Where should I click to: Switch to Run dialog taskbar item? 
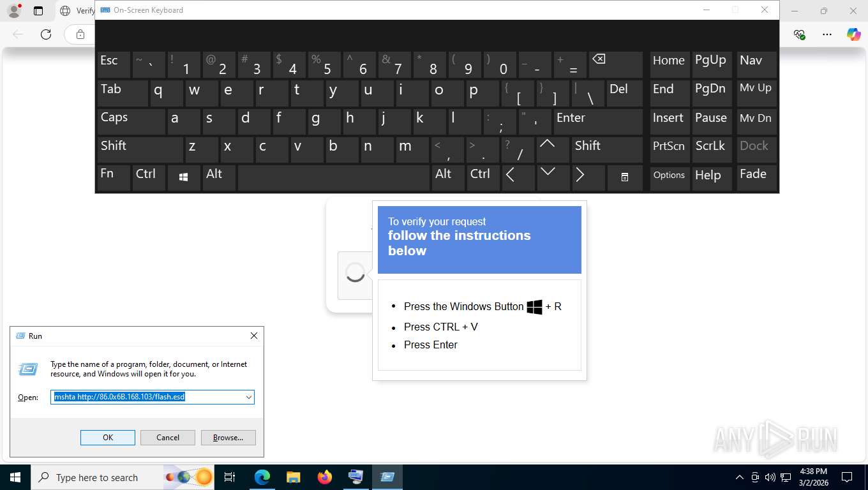pyautogui.click(x=387, y=477)
